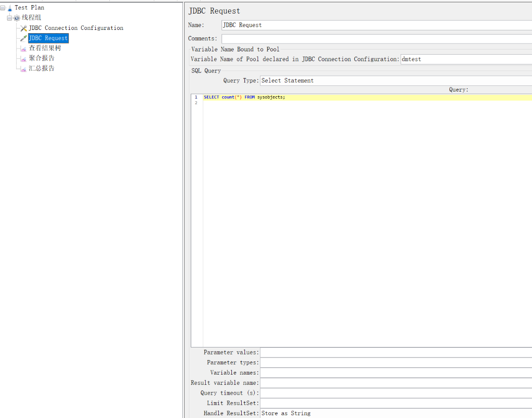
Task: Click the Comments input field
Action: (377, 39)
